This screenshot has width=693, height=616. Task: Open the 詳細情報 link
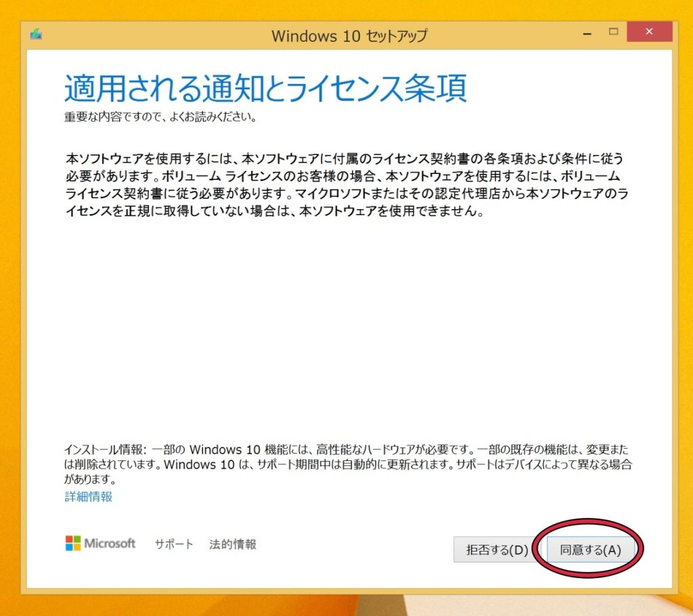click(x=88, y=496)
